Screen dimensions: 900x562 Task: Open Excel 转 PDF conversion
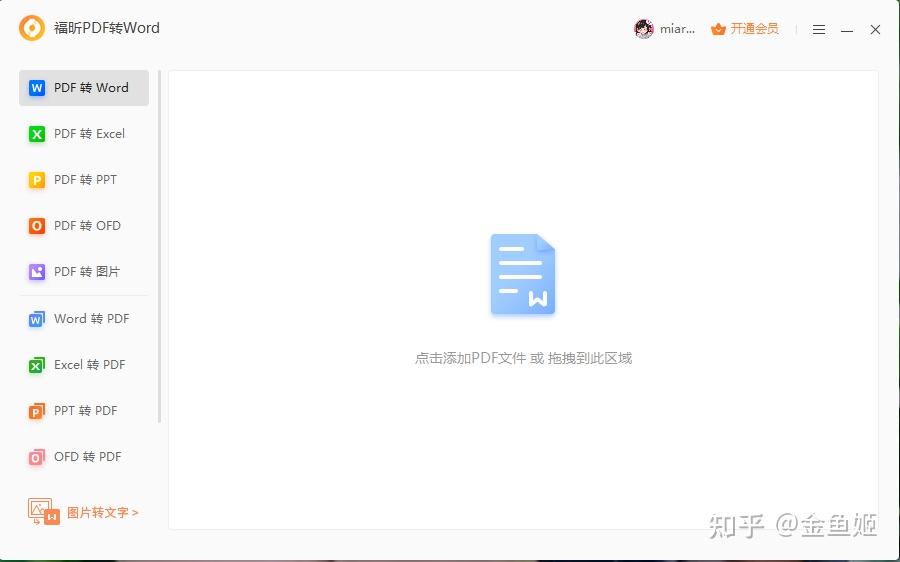[84, 365]
